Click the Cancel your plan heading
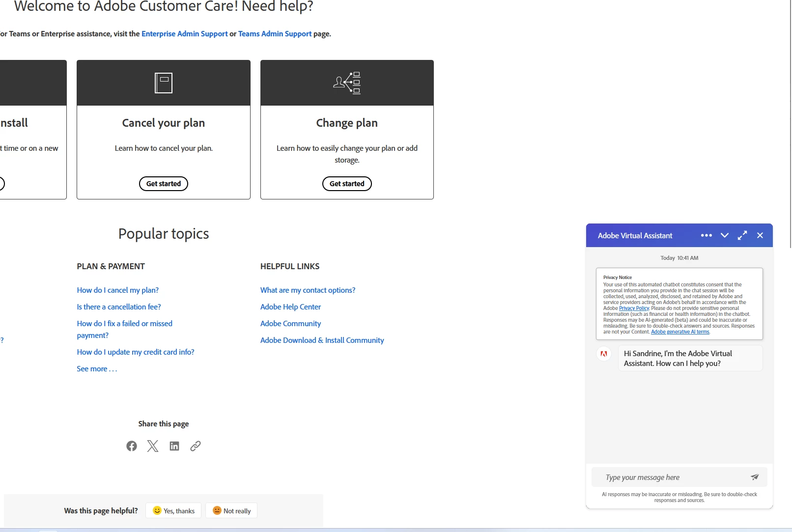Image resolution: width=792 pixels, height=532 pixels. point(164,123)
